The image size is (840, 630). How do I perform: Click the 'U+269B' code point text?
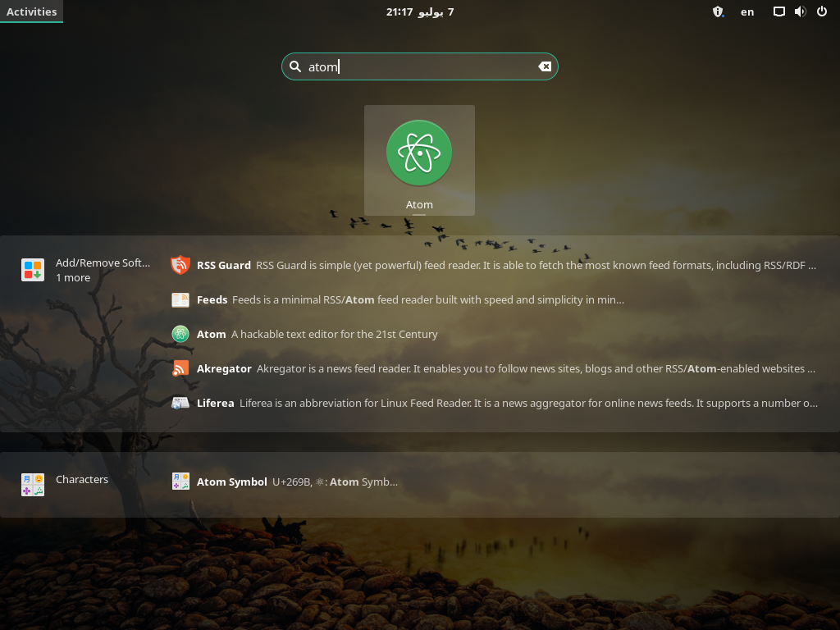(292, 482)
